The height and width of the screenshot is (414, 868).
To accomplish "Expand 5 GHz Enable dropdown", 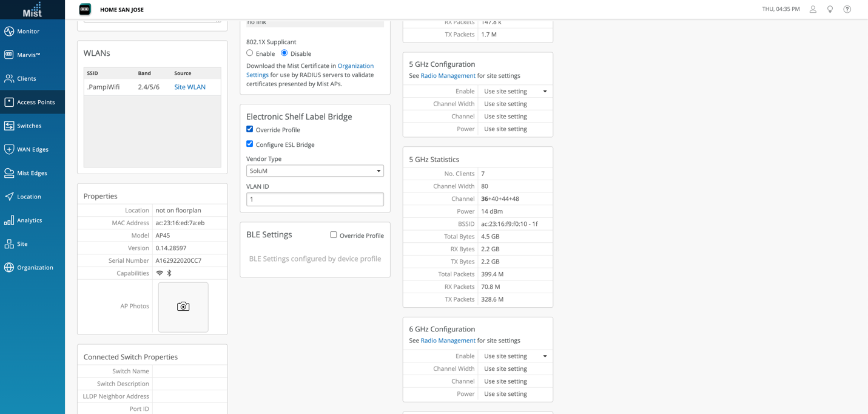I will (515, 91).
